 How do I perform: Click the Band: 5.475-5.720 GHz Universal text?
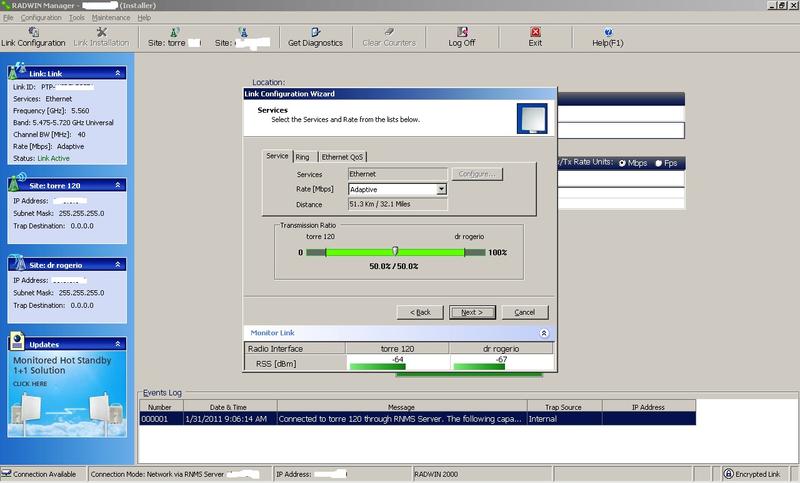[x=63, y=122]
